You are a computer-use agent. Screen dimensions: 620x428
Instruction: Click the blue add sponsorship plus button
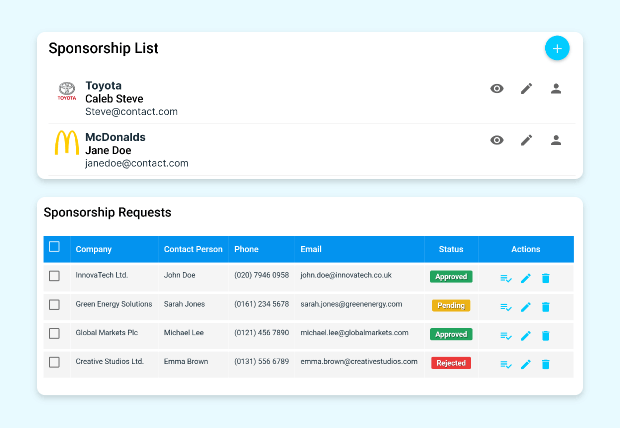[557, 48]
